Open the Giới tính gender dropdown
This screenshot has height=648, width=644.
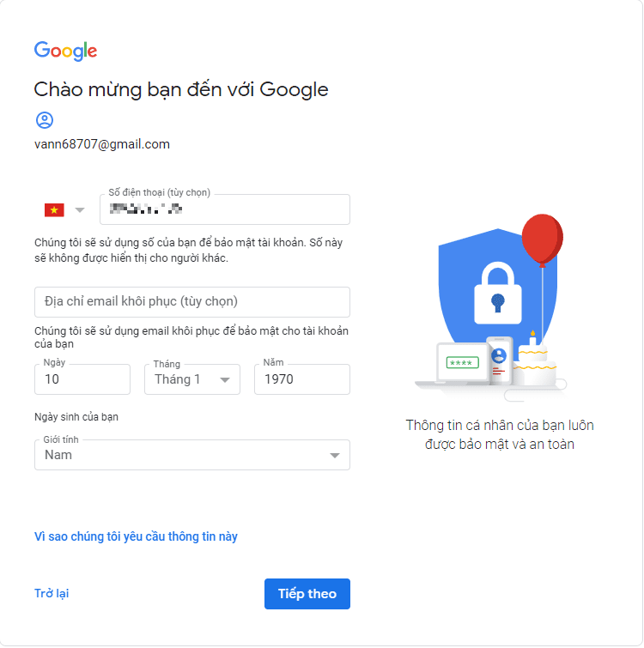point(191,455)
